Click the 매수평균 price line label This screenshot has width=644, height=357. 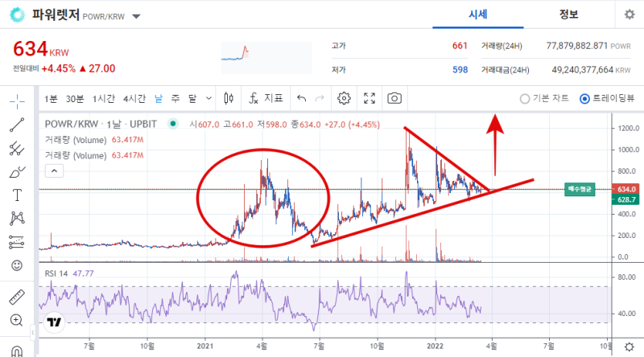coord(580,189)
